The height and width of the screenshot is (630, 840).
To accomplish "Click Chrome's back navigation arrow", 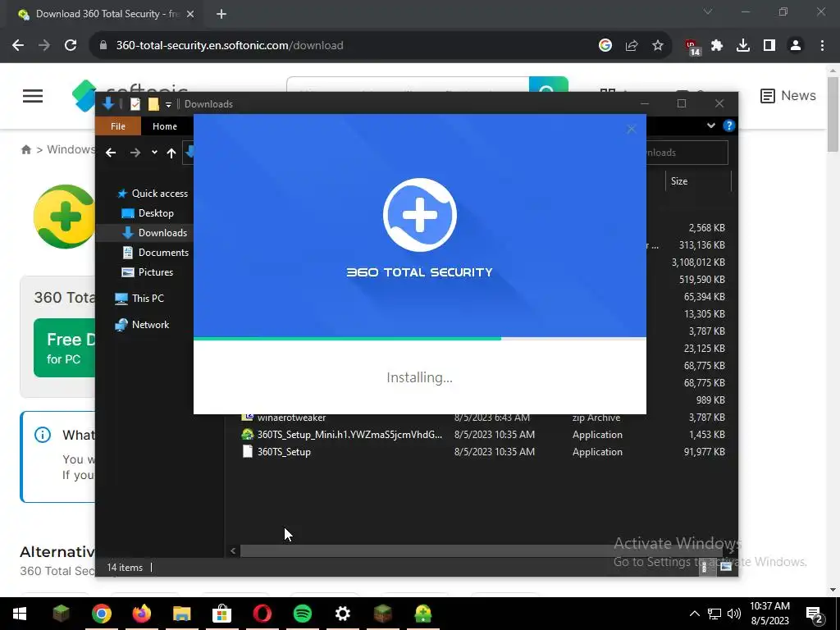I will [18, 46].
